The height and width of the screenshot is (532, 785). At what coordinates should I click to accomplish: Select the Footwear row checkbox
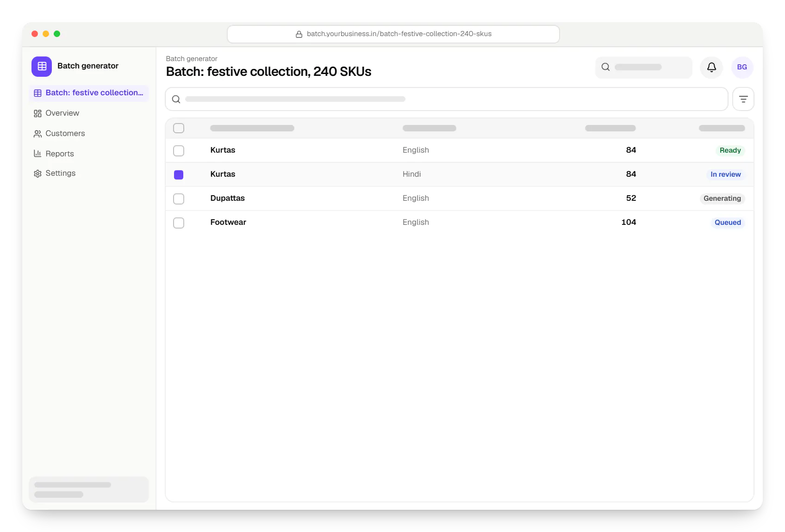pos(179,223)
